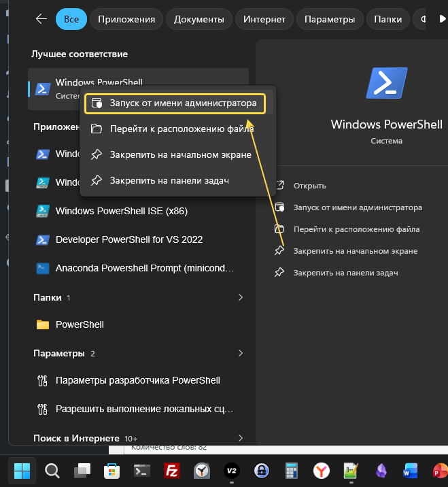
Task: Click the Windows Start button in taskbar
Action: click(x=22, y=470)
